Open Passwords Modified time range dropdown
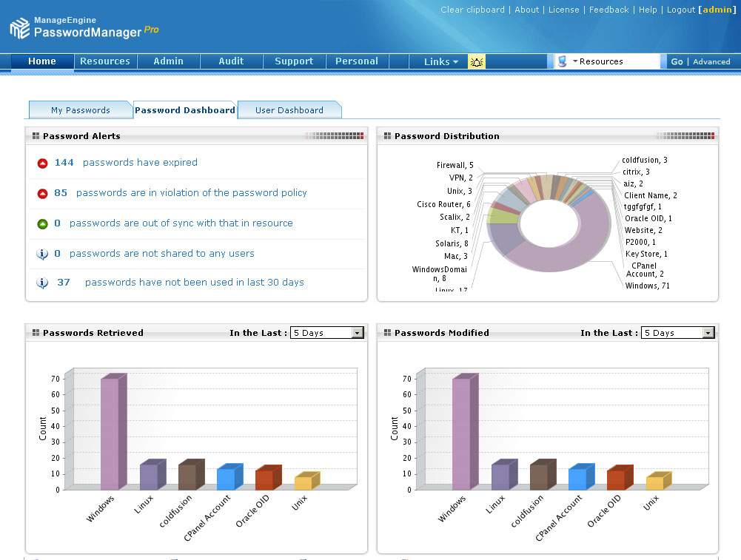Screen dimensions: 741x560 tap(708, 333)
